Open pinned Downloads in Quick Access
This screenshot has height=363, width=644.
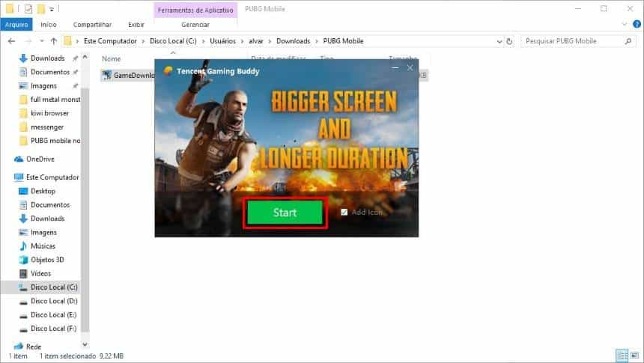coord(48,58)
